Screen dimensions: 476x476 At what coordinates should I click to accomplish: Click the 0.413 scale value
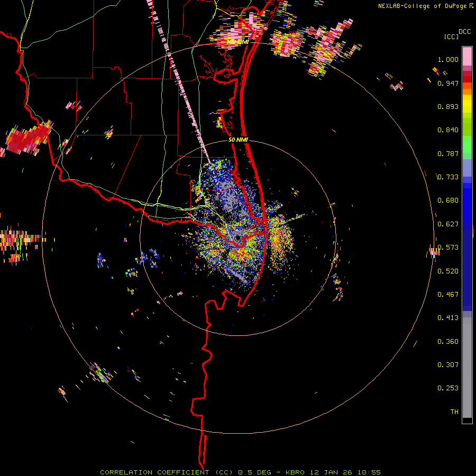[x=448, y=318]
